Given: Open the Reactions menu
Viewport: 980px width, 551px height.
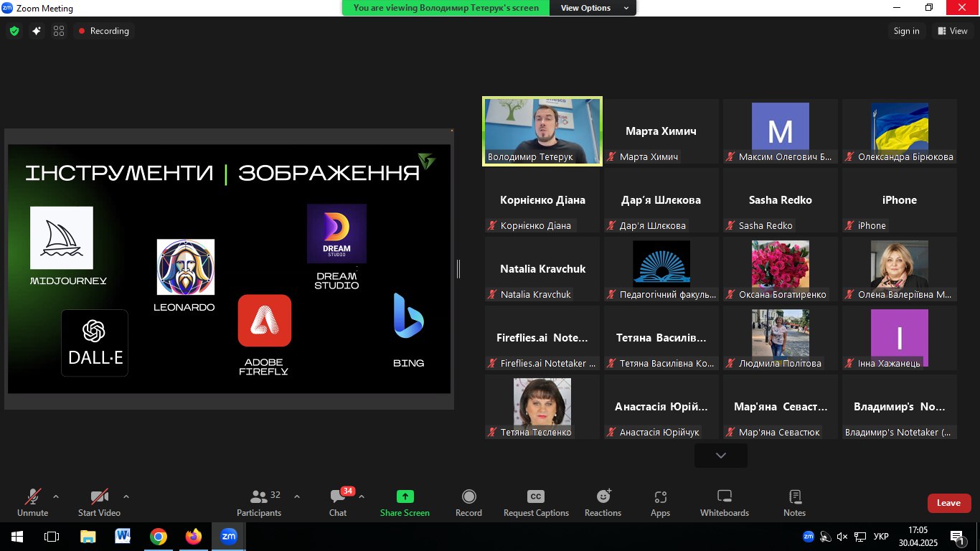Looking at the screenshot, I should (603, 502).
